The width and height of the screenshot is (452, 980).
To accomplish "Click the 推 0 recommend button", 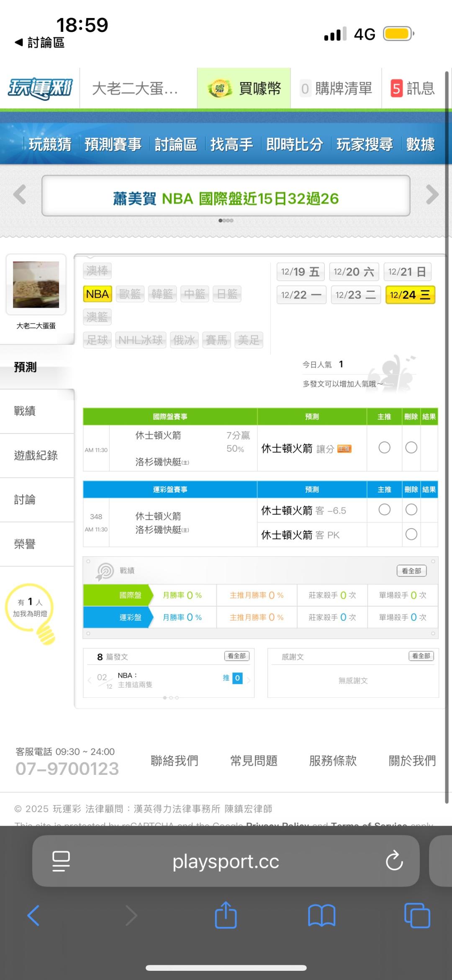I will click(232, 678).
